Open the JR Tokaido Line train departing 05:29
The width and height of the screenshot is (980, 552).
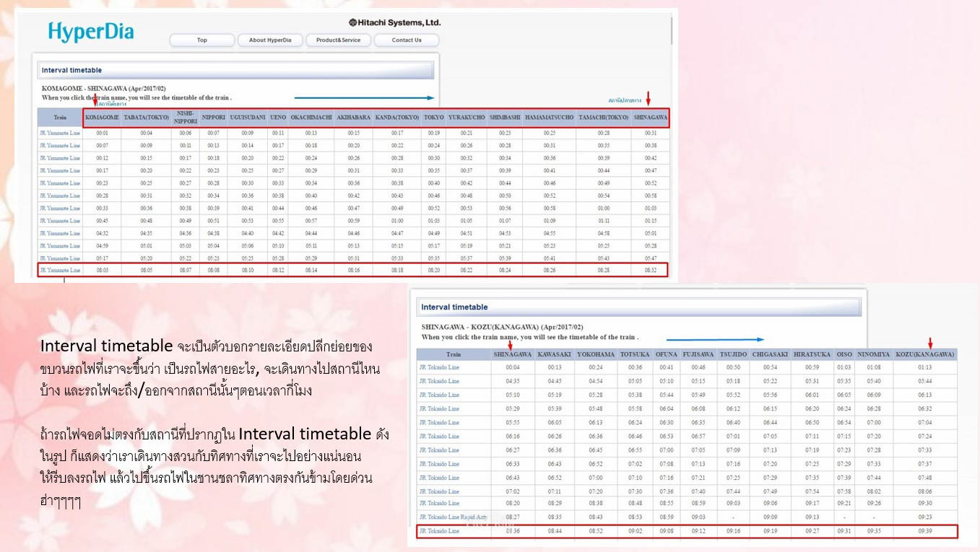(439, 408)
